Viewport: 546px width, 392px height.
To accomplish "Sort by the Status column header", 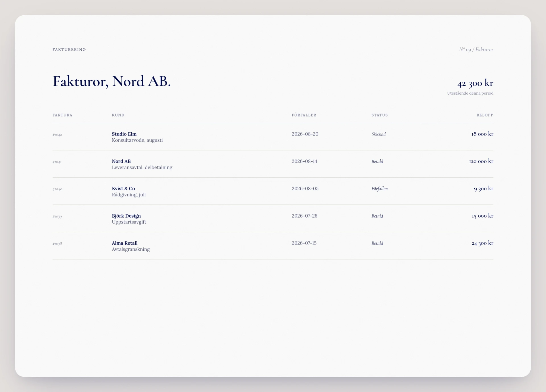I will (380, 115).
